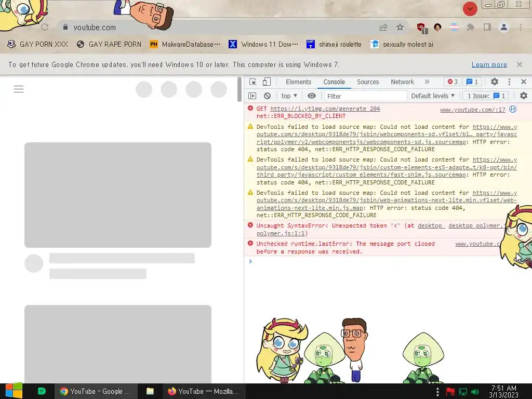Open Chrome three-dot menu

tap(521, 27)
